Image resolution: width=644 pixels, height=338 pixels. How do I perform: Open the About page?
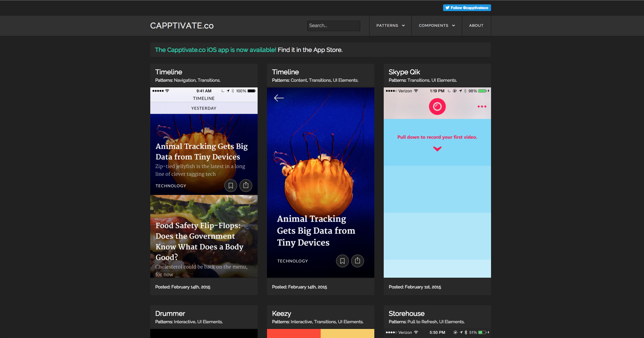click(x=476, y=26)
